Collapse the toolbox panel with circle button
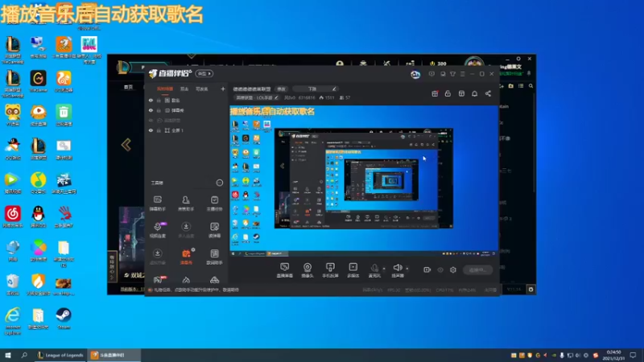This screenshot has height=362, width=644. tap(219, 183)
